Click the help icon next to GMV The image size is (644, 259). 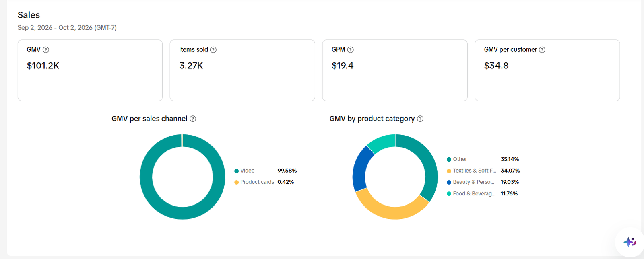tap(46, 50)
